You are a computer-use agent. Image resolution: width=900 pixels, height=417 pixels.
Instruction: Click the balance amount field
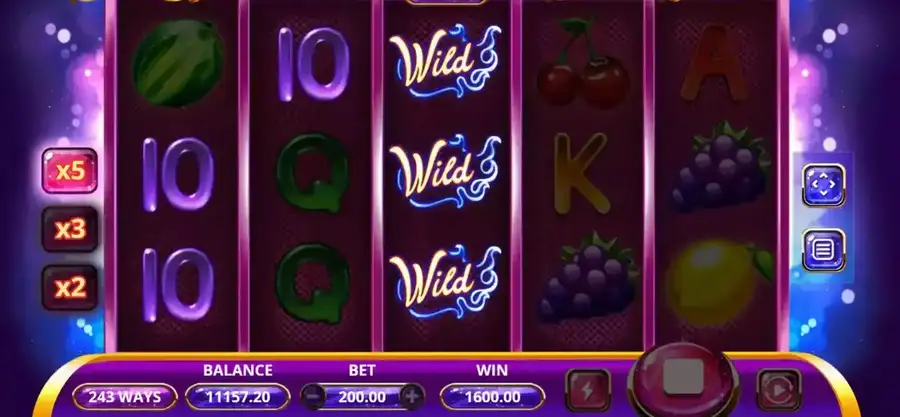237,397
